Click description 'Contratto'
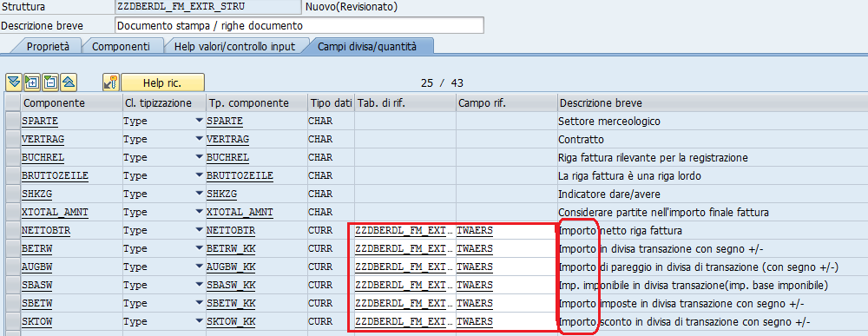868x336 pixels. pos(581,139)
